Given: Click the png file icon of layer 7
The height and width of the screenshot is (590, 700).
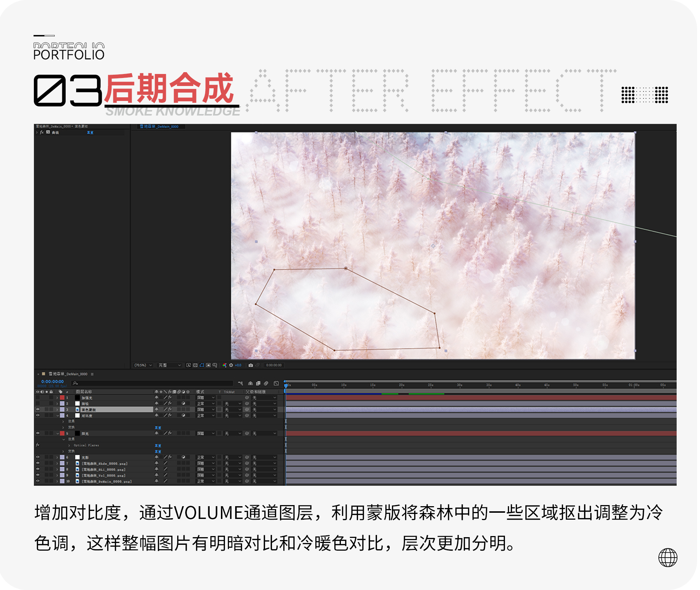Looking at the screenshot, I should pos(77,464).
